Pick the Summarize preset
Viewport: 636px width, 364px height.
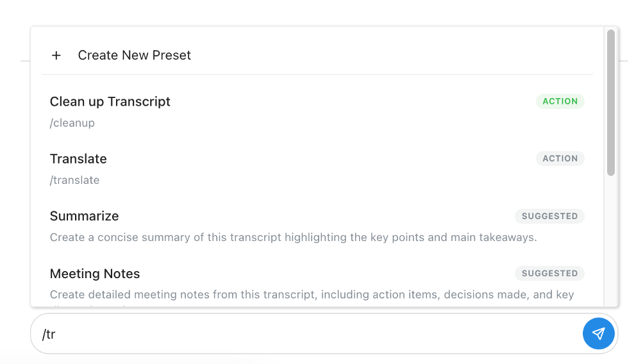click(84, 216)
